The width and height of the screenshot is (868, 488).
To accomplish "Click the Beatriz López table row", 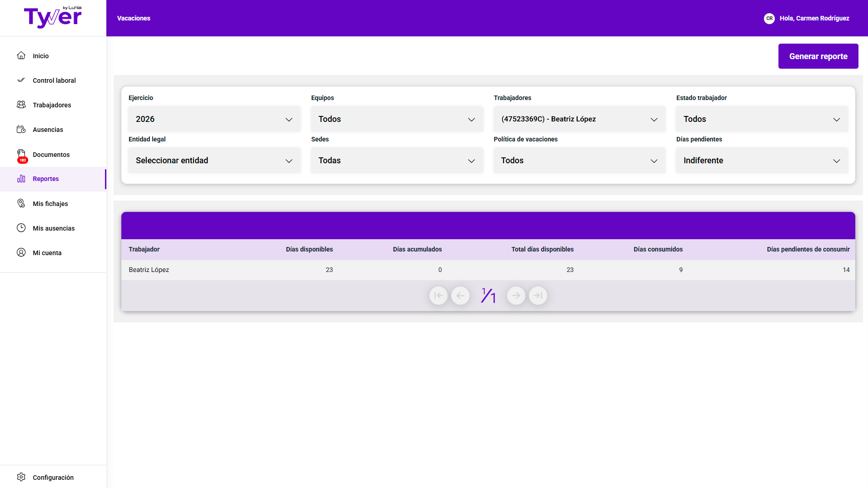I will click(x=488, y=270).
